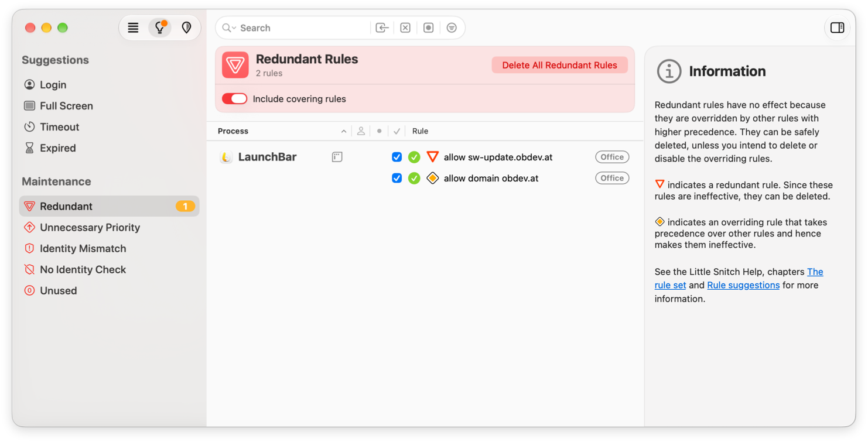Select the 'allow sw-update.obdev.at' rule text
Screen dimensions: 868x442
click(498, 157)
